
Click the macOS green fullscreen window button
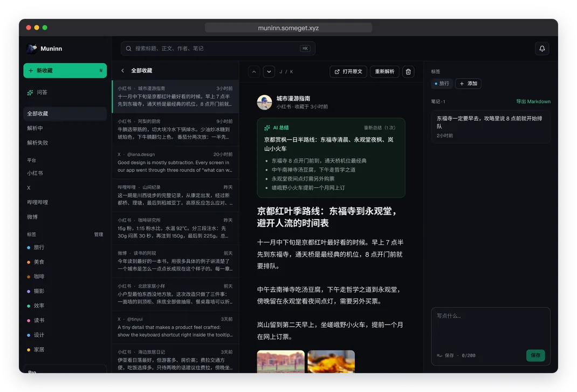tap(45, 27)
